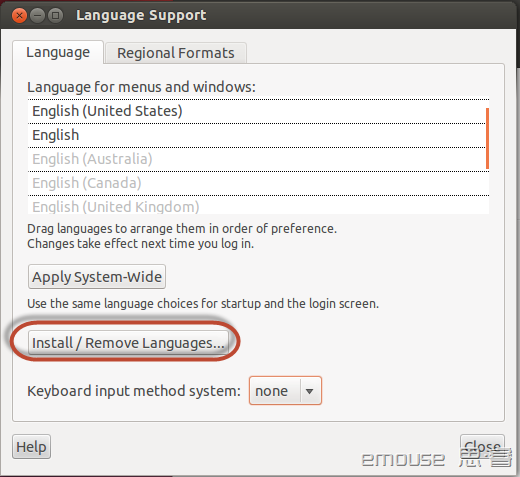Click the Close button at bottom right
This screenshot has height=477, width=520.
[482, 447]
